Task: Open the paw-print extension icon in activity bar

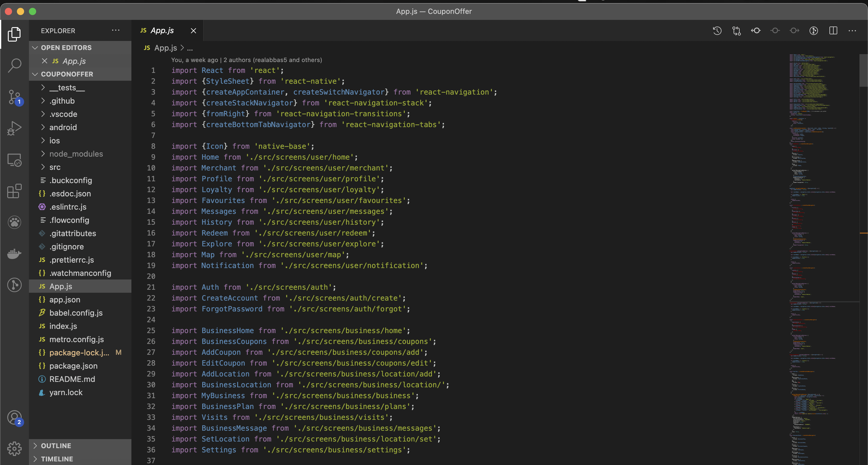Action: coord(14,222)
